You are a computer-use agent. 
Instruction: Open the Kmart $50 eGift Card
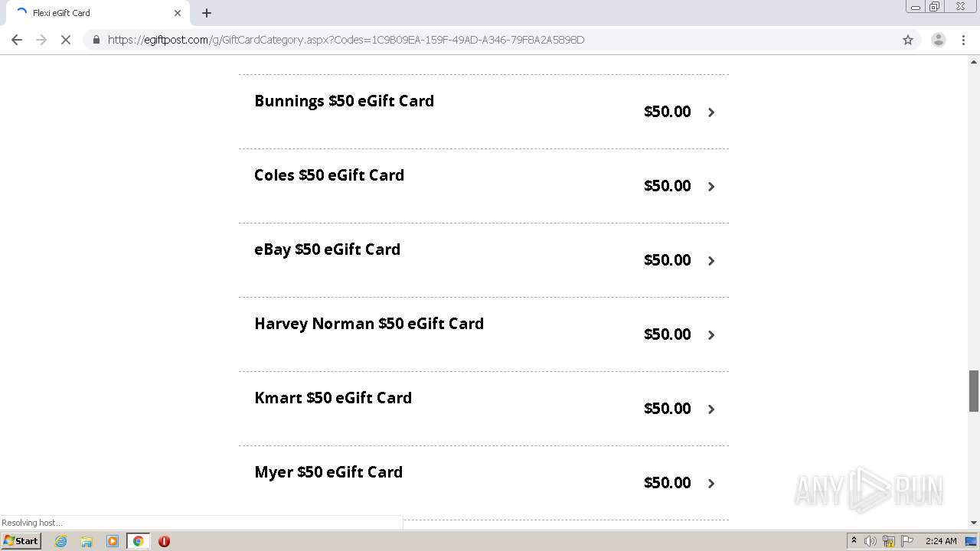(333, 398)
